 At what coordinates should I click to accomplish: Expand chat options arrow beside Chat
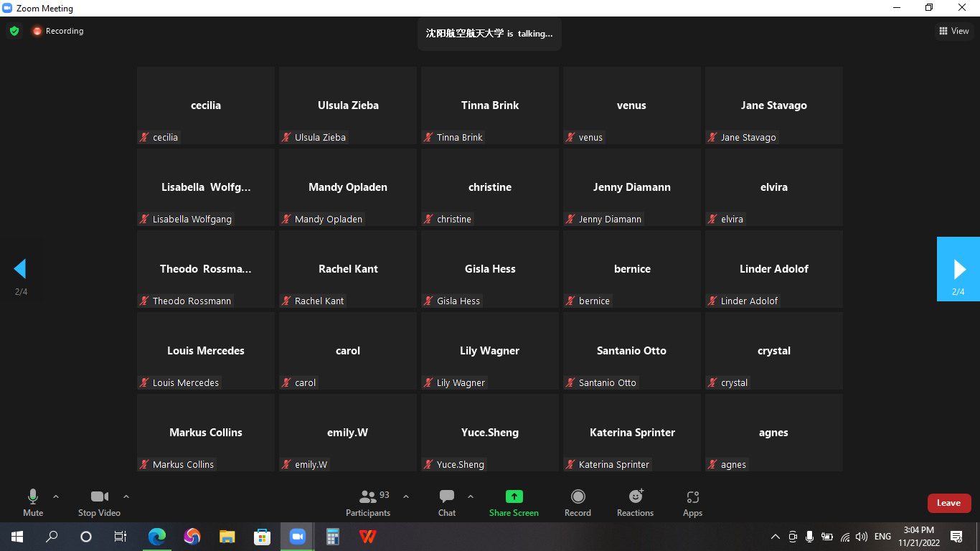pos(471,496)
